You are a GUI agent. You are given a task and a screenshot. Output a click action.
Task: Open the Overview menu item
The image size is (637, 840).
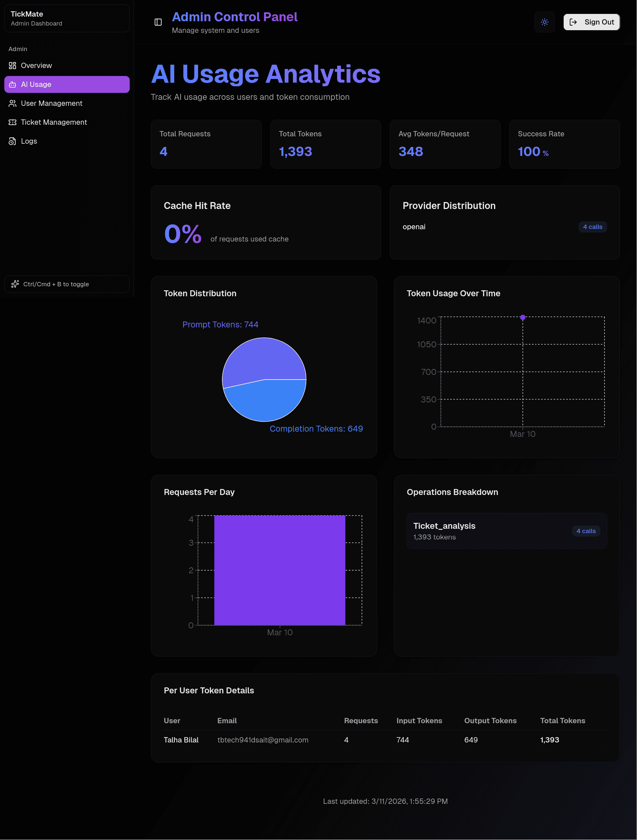[67, 65]
